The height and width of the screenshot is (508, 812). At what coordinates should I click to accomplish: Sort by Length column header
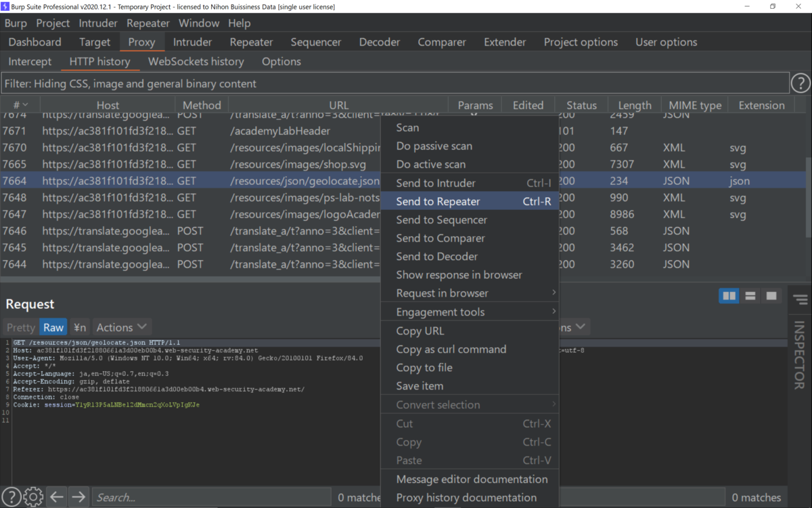(x=635, y=105)
